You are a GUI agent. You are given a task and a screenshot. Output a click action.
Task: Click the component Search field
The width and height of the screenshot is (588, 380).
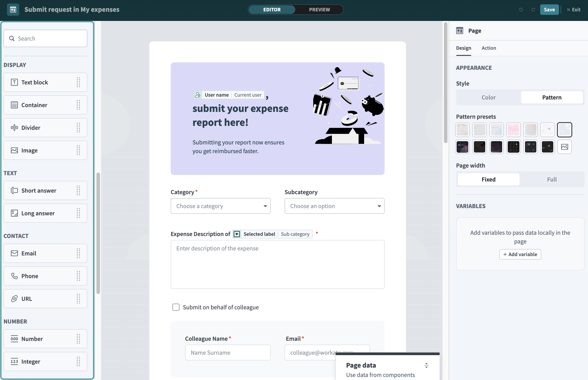coord(45,38)
